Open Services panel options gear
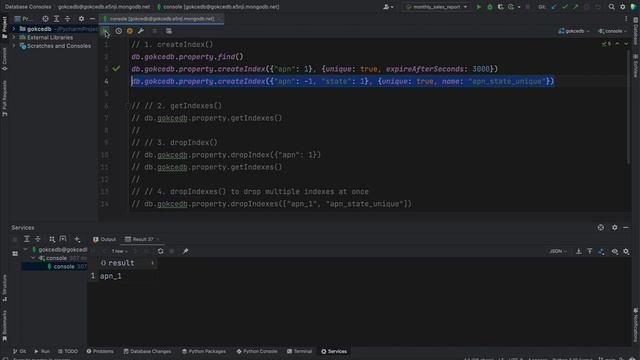 615,227
